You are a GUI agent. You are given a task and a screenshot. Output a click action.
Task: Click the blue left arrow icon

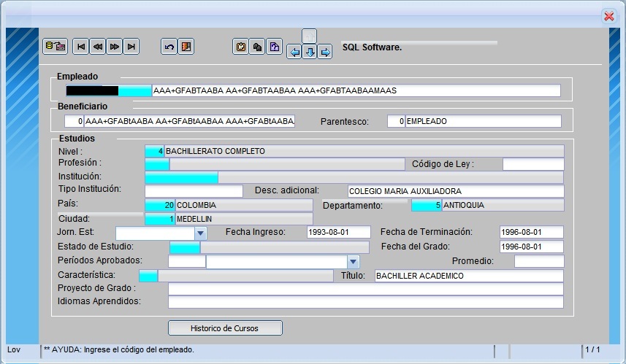(294, 52)
